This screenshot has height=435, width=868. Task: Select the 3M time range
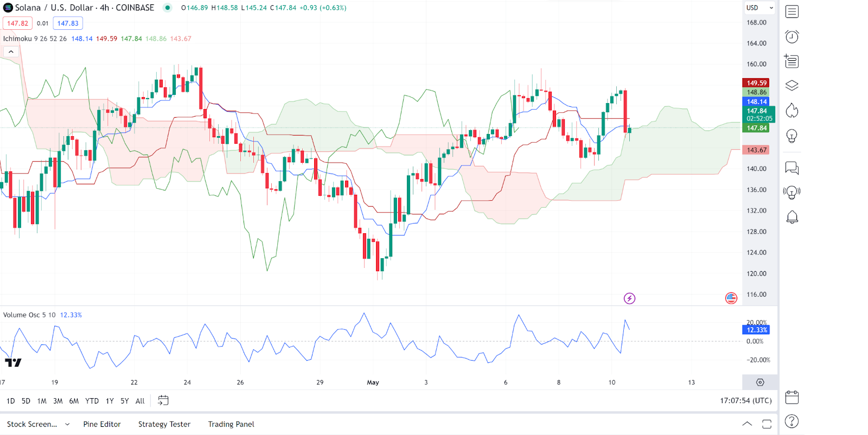coord(58,401)
